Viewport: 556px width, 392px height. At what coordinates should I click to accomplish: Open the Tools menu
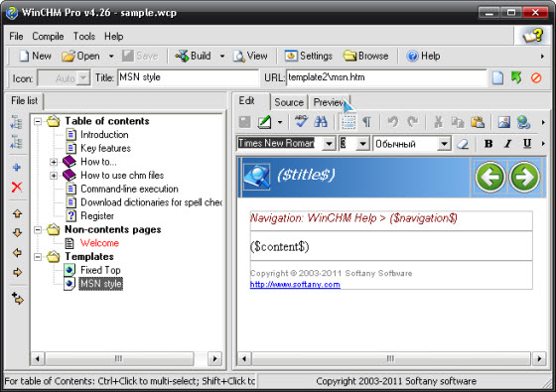tap(84, 37)
